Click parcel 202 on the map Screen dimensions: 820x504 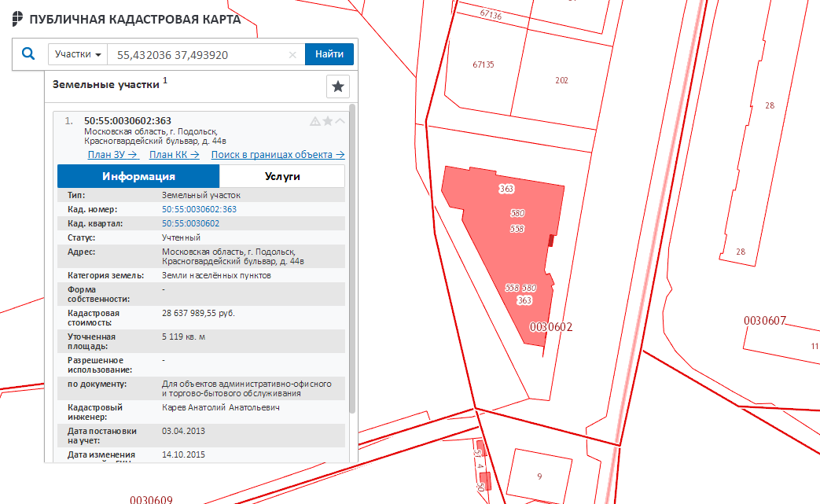[561, 80]
